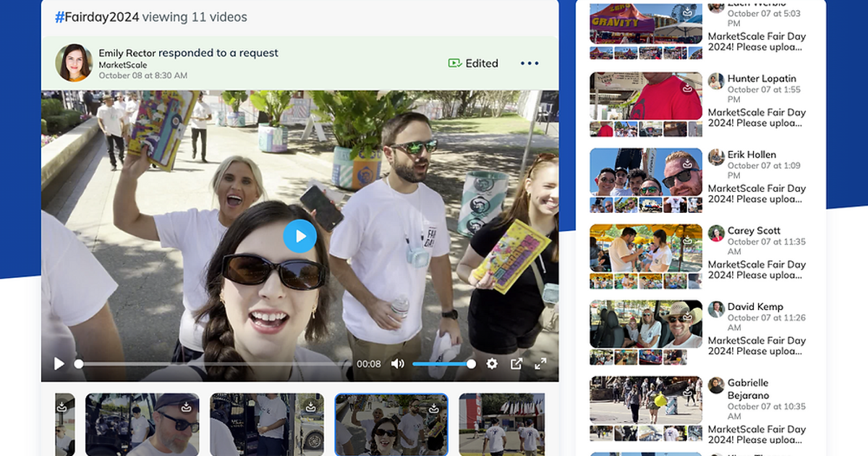Image resolution: width=868 pixels, height=456 pixels.
Task: Click 'October 07 at 1:09 PM' timestamp
Action: (764, 171)
